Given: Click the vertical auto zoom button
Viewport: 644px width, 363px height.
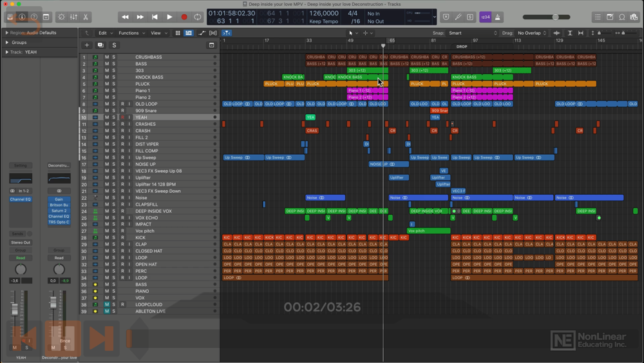Looking at the screenshot, I should (570, 33).
